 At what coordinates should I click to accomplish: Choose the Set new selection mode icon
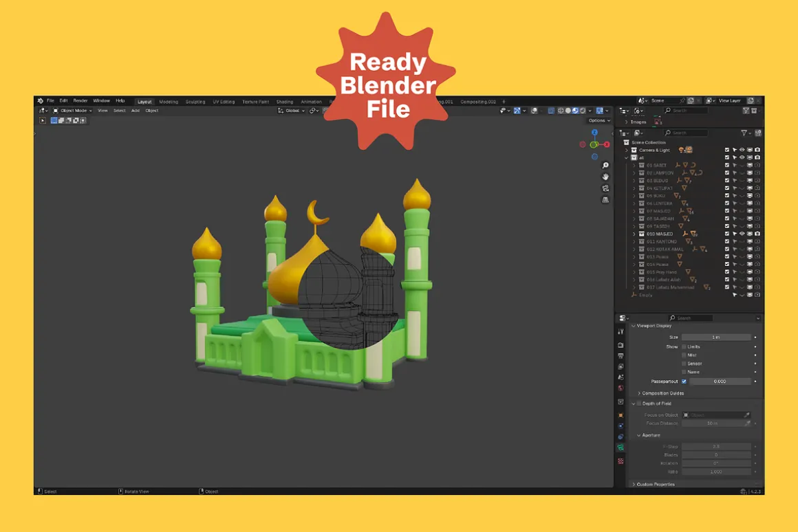coord(54,120)
